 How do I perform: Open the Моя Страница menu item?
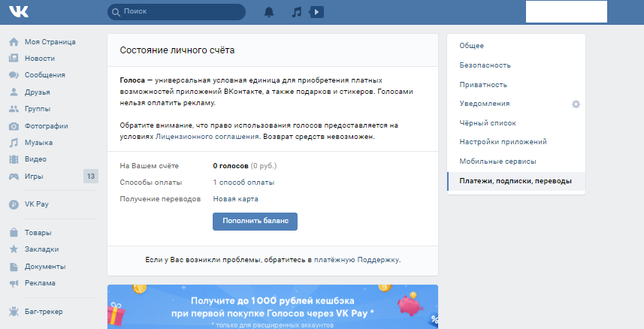coord(50,42)
